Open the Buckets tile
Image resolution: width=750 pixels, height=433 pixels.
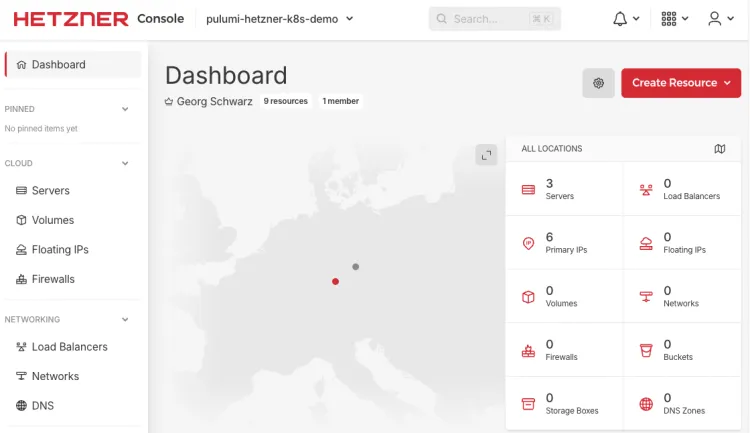click(x=682, y=350)
